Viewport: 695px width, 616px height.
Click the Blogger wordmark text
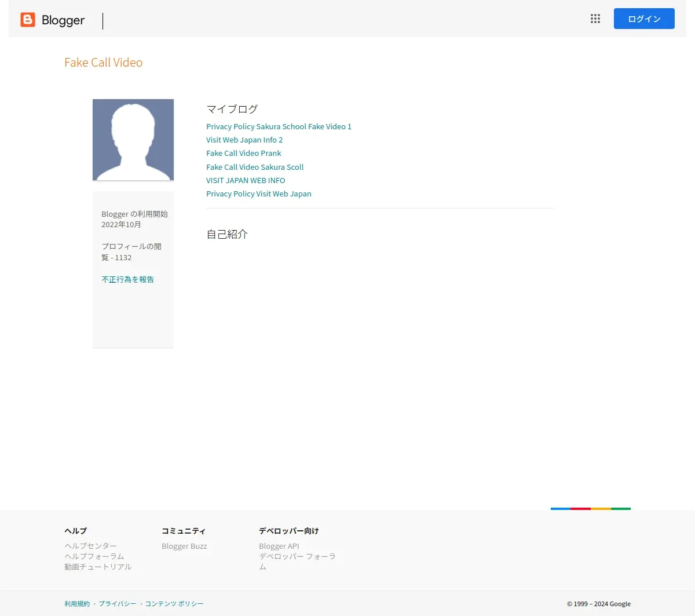click(63, 20)
